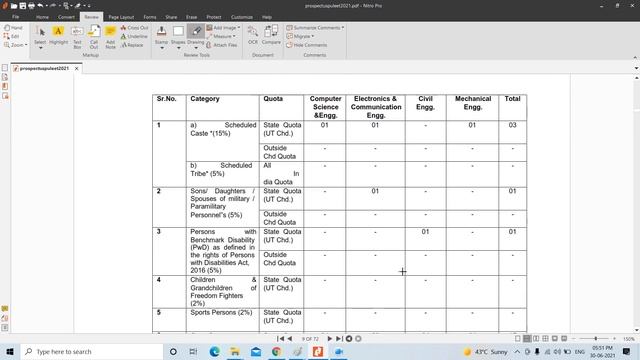640x360 pixels.
Task: Add a Call Out annotation
Action: pos(94,37)
